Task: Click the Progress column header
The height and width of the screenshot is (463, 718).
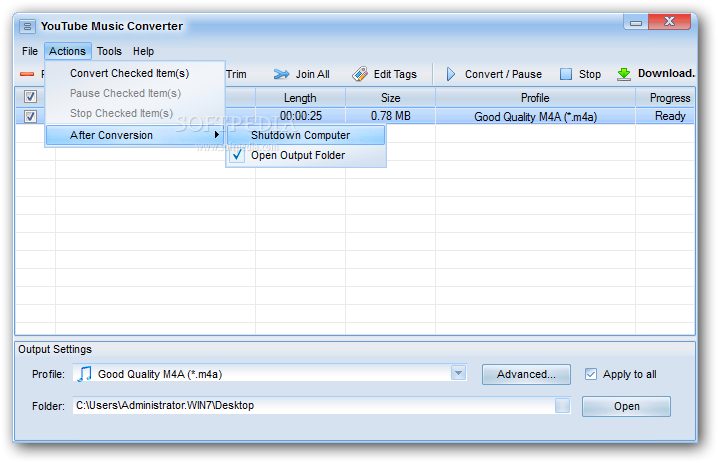Action: pyautogui.click(x=665, y=98)
